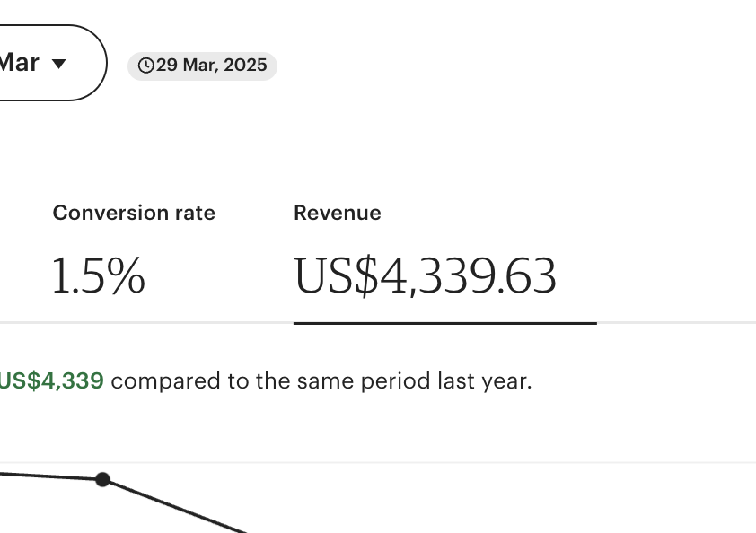This screenshot has height=533, width=756.
Task: Click the clock icon in the date badge
Action: point(145,66)
